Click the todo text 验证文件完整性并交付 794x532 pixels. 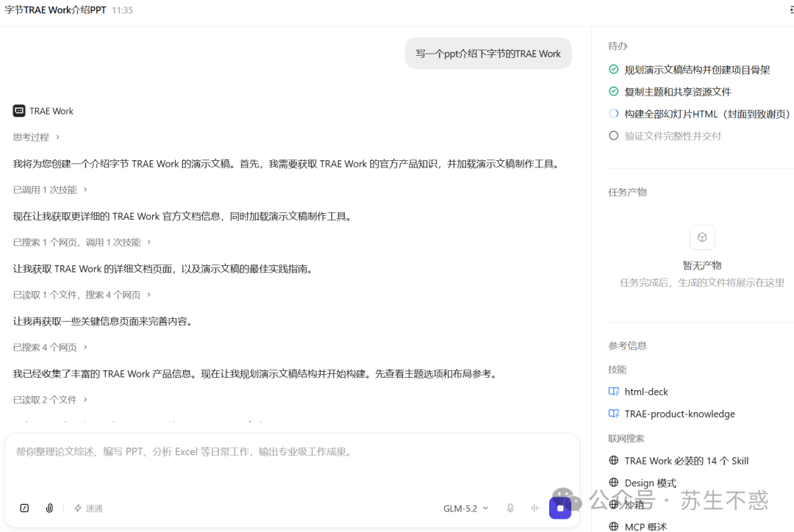pyautogui.click(x=673, y=136)
